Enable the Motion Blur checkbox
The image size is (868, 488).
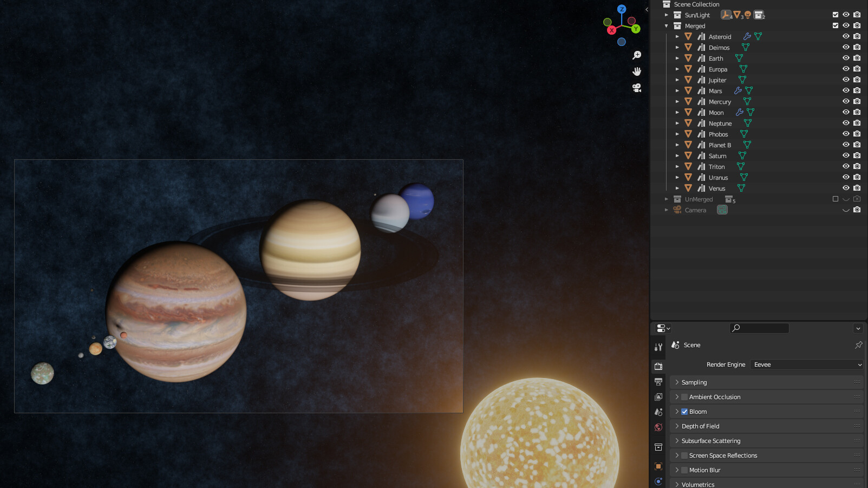coord(684,470)
